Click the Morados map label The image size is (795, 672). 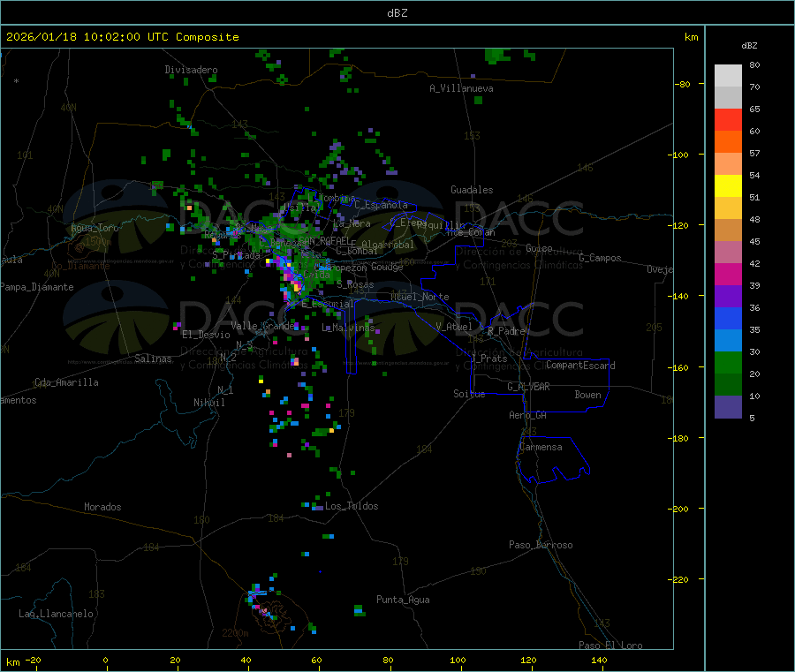click(x=102, y=507)
